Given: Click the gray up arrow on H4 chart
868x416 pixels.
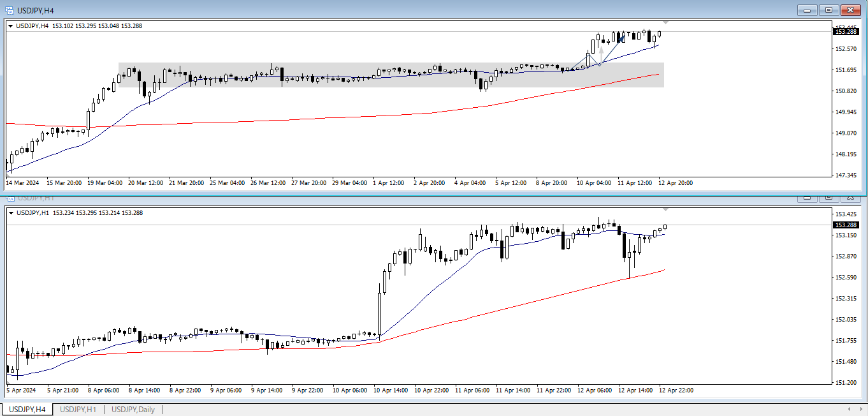Looking at the screenshot, I should coord(601,48).
